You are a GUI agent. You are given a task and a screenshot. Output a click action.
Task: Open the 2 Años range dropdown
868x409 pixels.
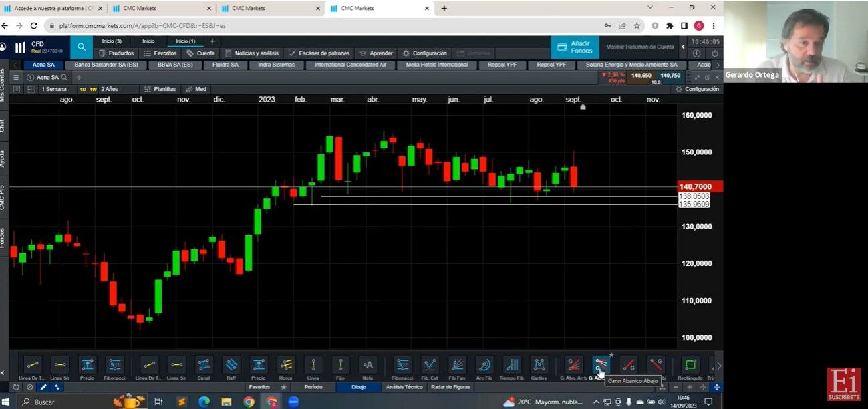[x=110, y=89]
